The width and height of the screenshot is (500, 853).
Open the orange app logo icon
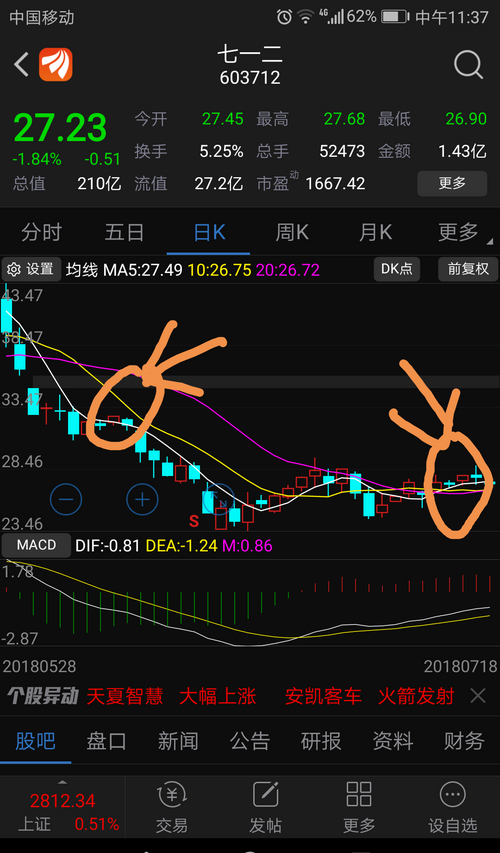click(x=55, y=64)
